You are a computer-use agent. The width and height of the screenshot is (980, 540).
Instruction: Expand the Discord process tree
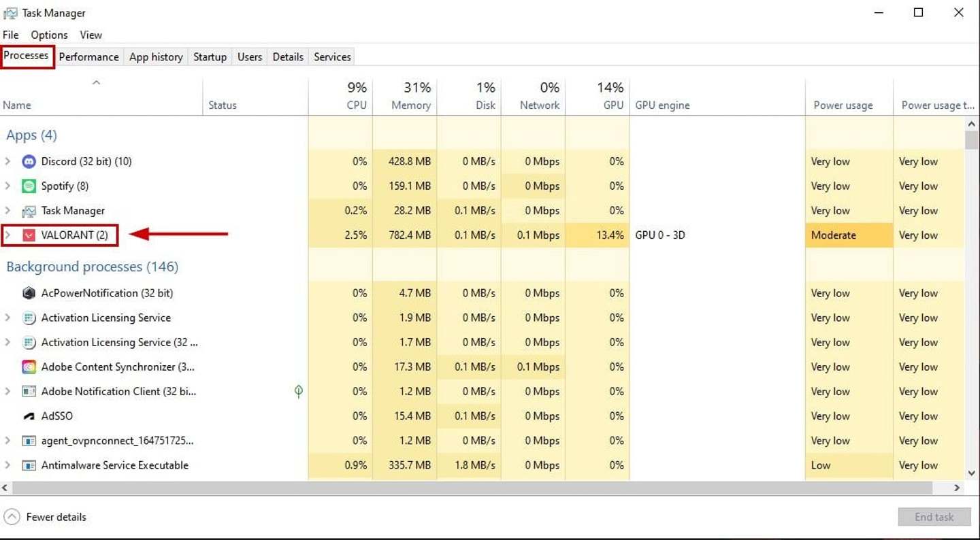(8, 161)
